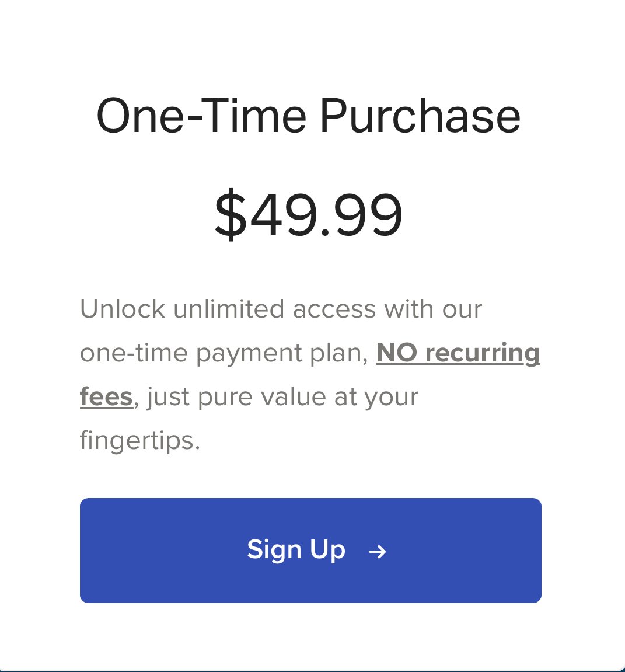Click the bold underlined word "recurring"
Image resolution: width=625 pixels, height=672 pixels.
click(483, 354)
